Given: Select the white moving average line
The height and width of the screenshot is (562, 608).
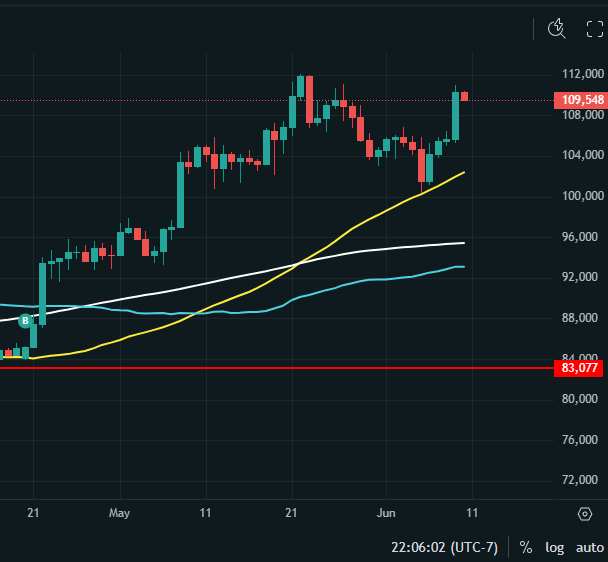Looking at the screenshot, I should pyautogui.click(x=233, y=278).
